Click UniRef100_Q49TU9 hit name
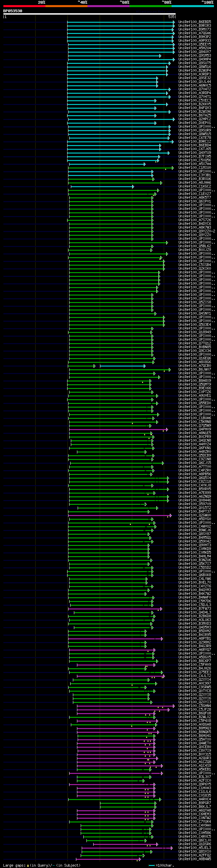Viewport: 217px width, 868px height. point(195,153)
